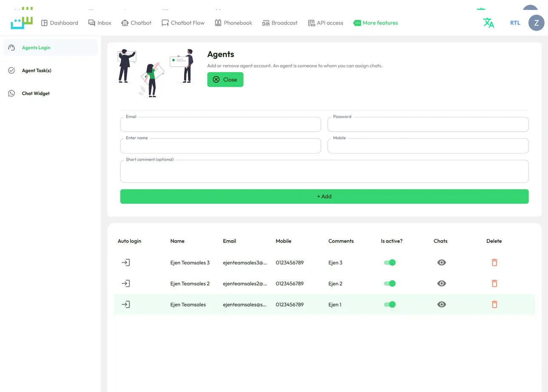Select Chat Widget in the sidebar
The width and height of the screenshot is (548, 392).
pyautogui.click(x=50, y=94)
